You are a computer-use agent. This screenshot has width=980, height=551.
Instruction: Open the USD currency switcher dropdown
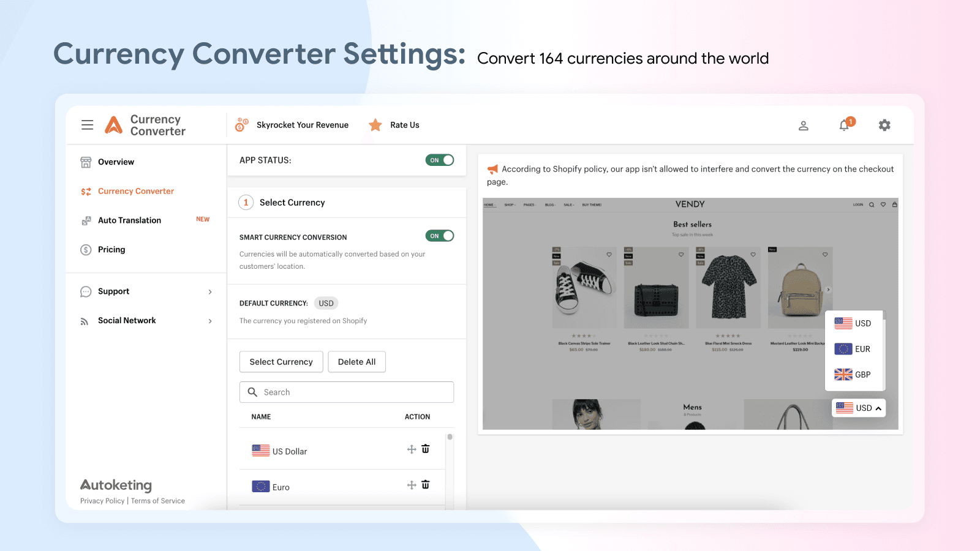859,408
